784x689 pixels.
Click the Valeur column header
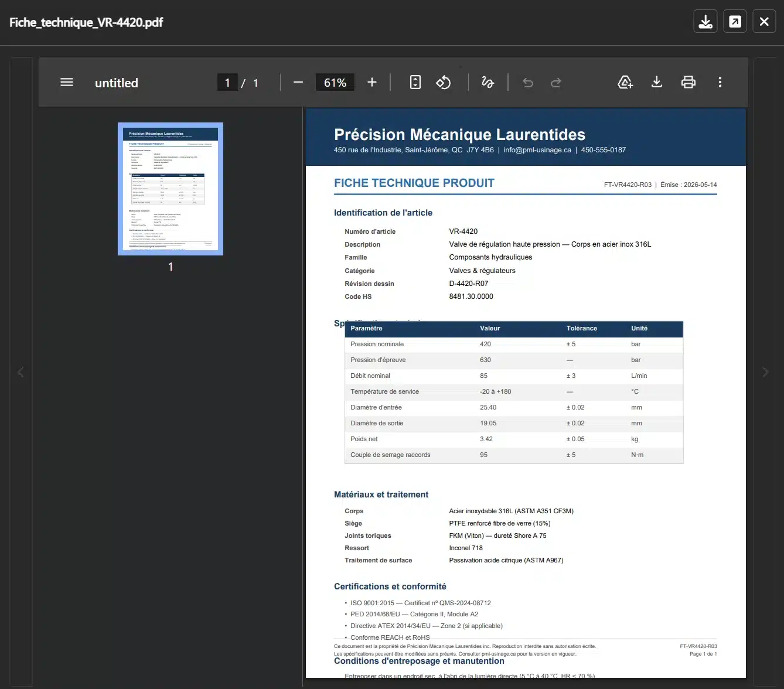[x=490, y=328]
